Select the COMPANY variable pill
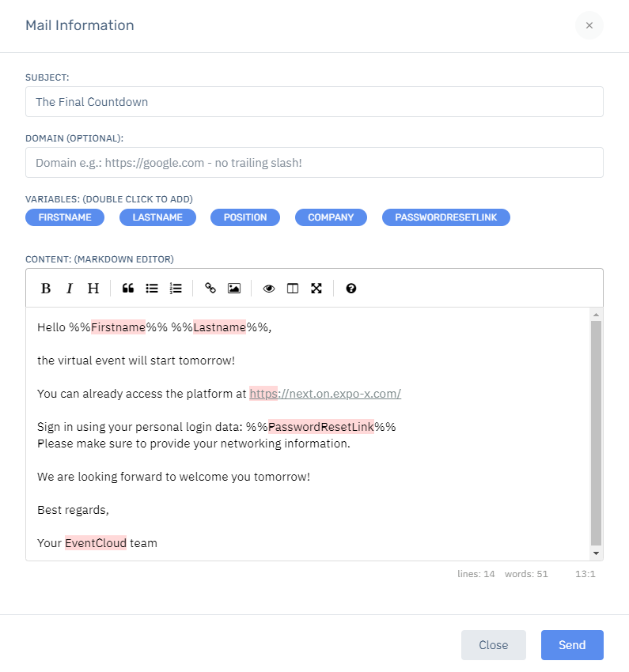Screen dimensions: 629x672 (331, 217)
